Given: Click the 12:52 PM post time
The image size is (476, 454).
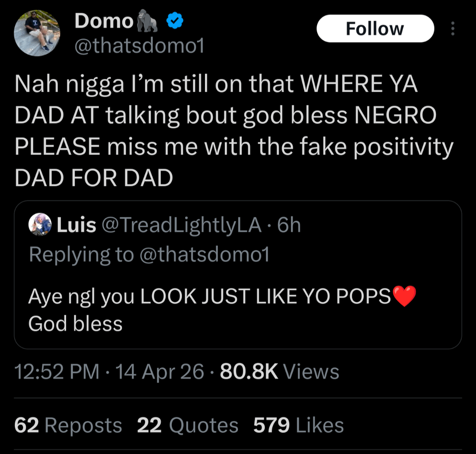Looking at the screenshot, I should [x=57, y=372].
